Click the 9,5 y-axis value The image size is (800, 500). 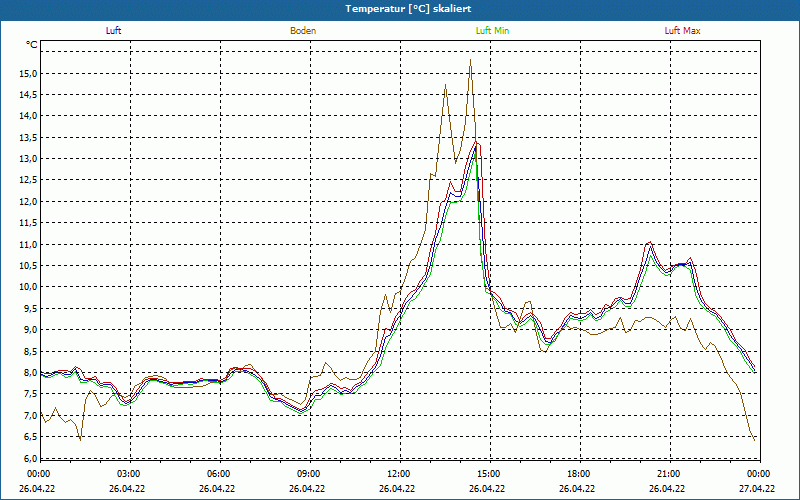(x=30, y=308)
